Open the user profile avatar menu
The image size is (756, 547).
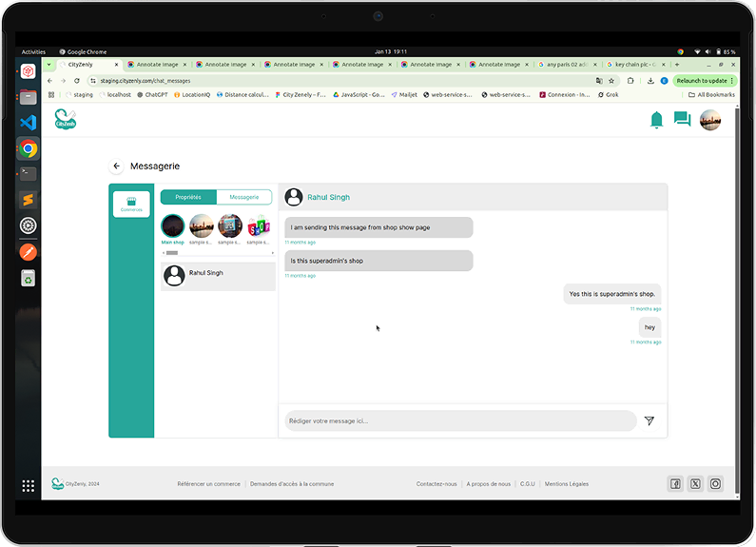coord(710,120)
